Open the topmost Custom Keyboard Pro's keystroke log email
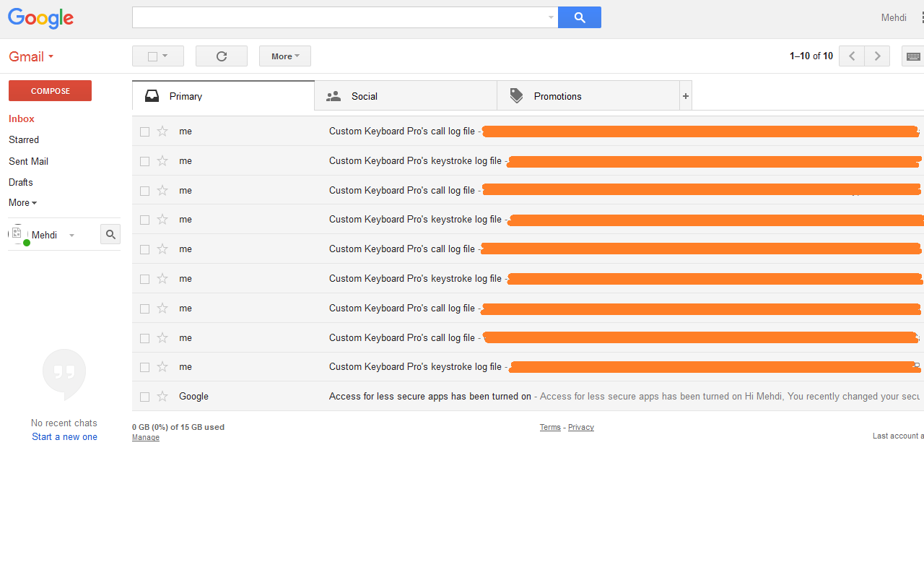Viewport: 924px width, 578px height. [x=528, y=160]
